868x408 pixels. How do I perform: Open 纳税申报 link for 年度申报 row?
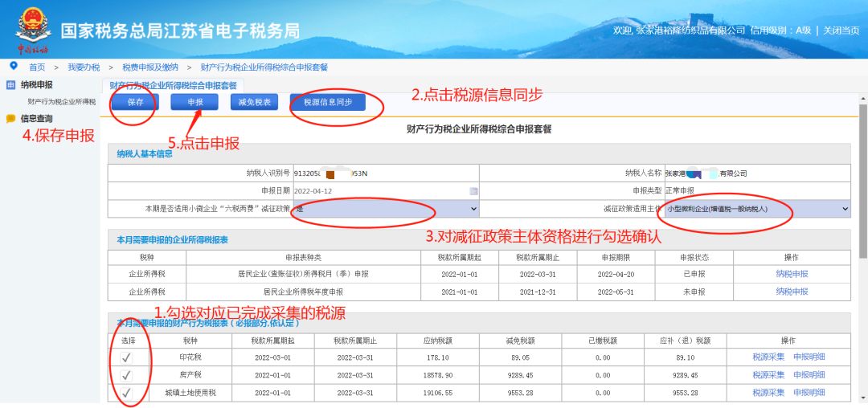792,292
